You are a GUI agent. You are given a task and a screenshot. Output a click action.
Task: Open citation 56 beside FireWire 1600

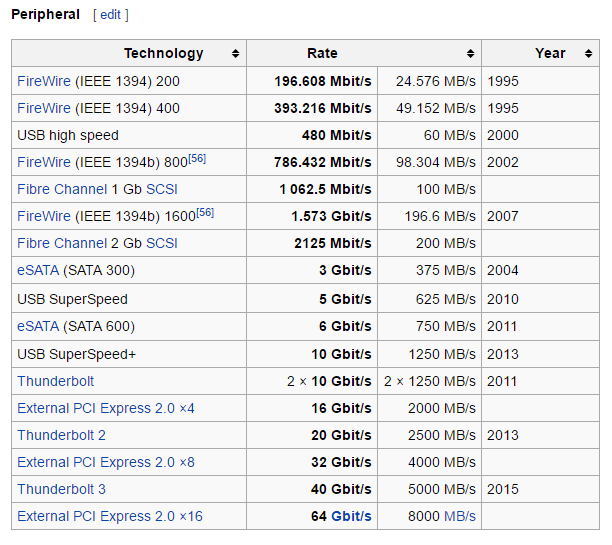pyautogui.click(x=205, y=212)
